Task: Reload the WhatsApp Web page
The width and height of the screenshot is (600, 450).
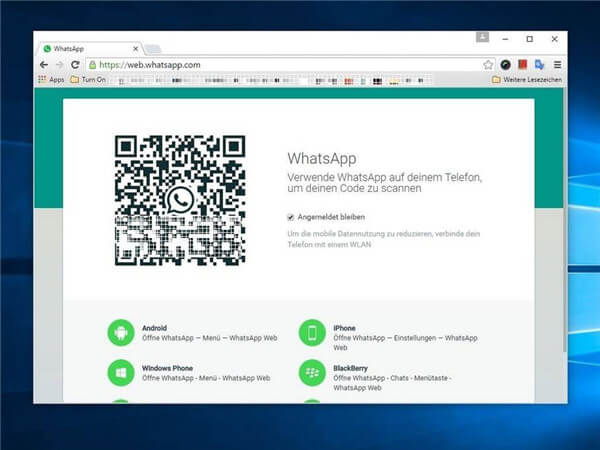Action: [x=75, y=65]
